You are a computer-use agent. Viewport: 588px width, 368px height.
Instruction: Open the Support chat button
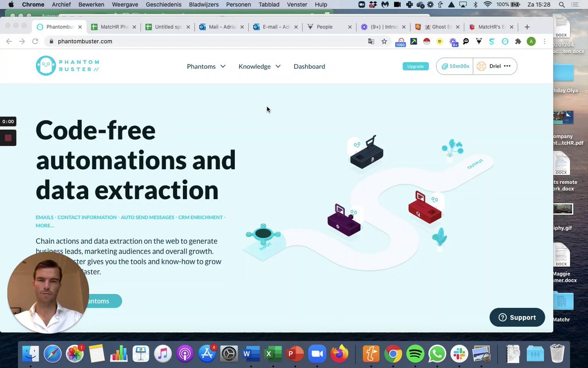(x=517, y=317)
